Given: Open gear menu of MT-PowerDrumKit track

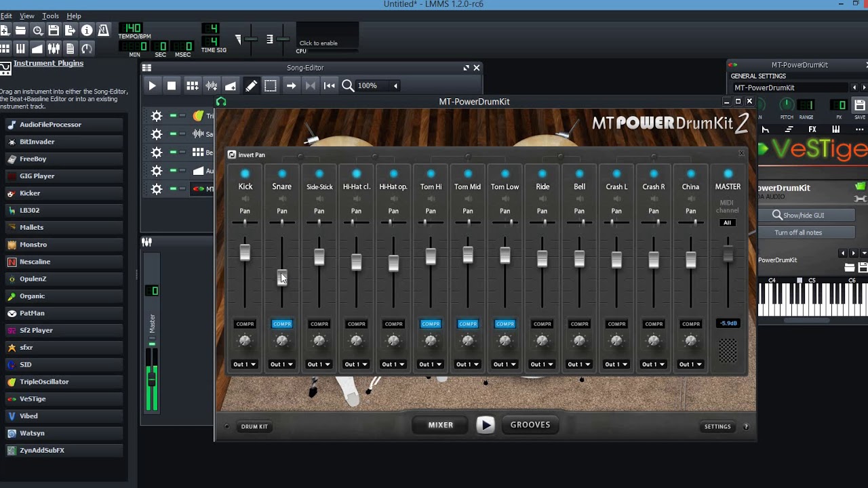Looking at the screenshot, I should tap(157, 189).
